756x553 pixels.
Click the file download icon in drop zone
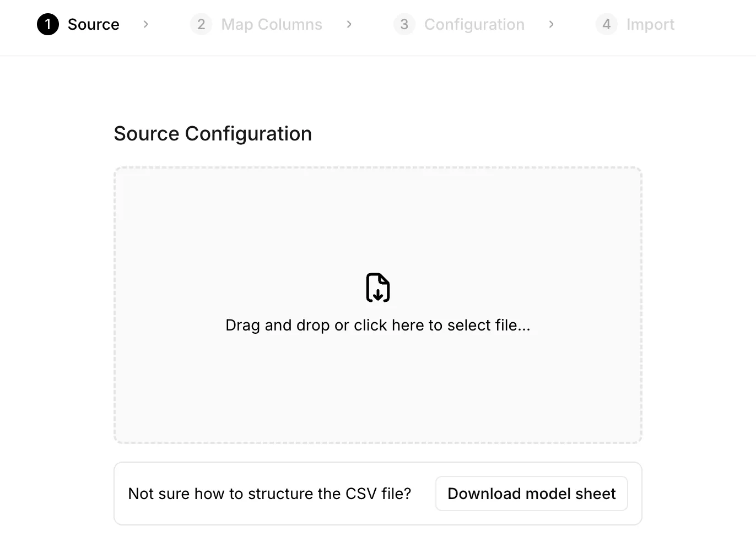tap(378, 287)
